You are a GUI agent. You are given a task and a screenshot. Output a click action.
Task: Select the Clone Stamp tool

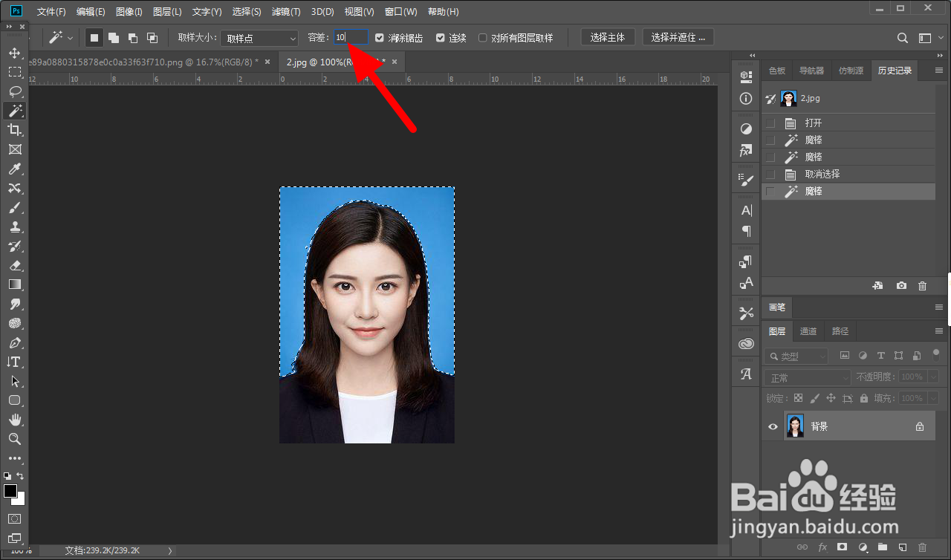pos(14,227)
